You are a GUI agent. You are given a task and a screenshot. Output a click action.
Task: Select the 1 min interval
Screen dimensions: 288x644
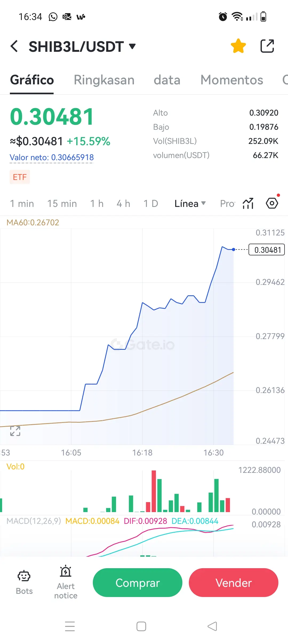[x=22, y=204]
